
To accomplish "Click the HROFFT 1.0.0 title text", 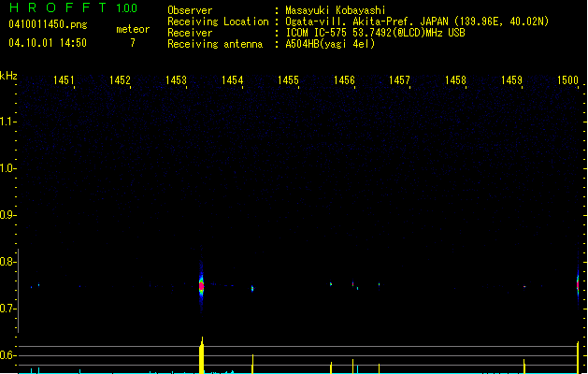I will pos(74,7).
